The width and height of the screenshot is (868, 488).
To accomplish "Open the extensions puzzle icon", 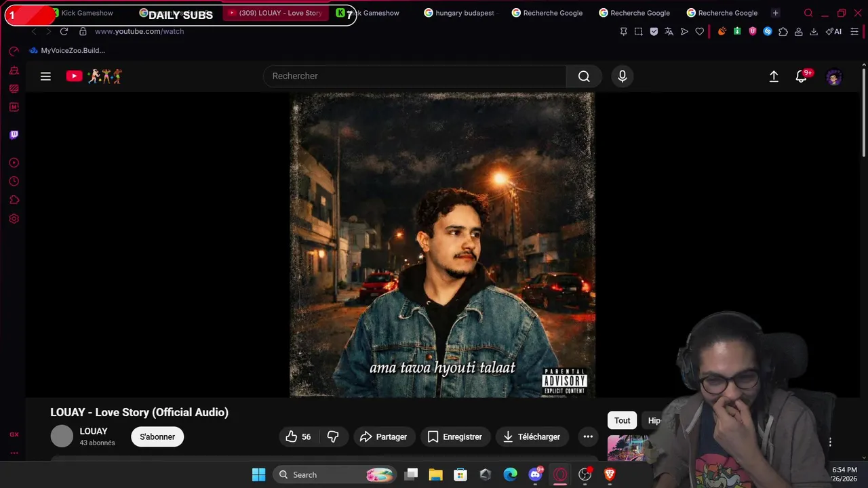I will click(783, 31).
